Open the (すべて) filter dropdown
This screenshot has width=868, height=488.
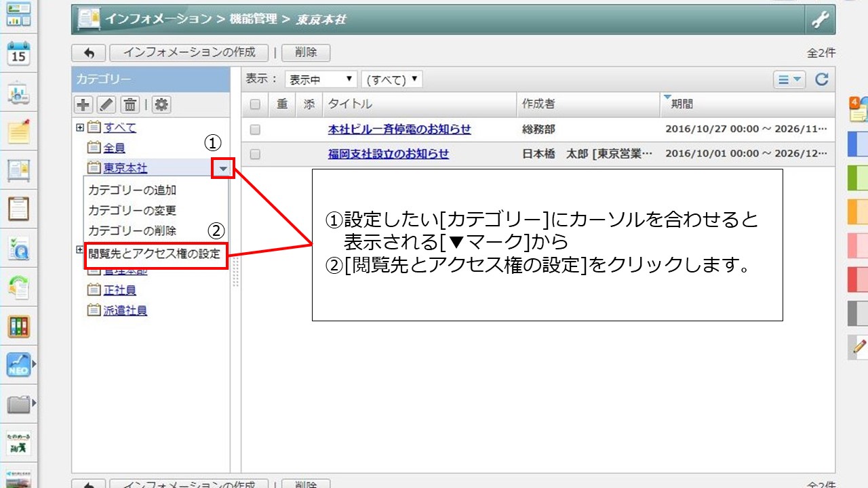pyautogui.click(x=392, y=80)
